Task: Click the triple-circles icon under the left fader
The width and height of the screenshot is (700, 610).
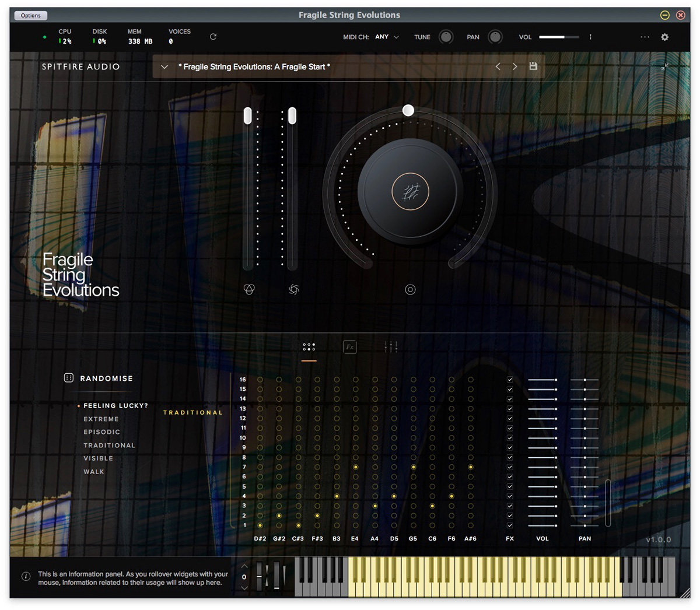Action: 248,289
